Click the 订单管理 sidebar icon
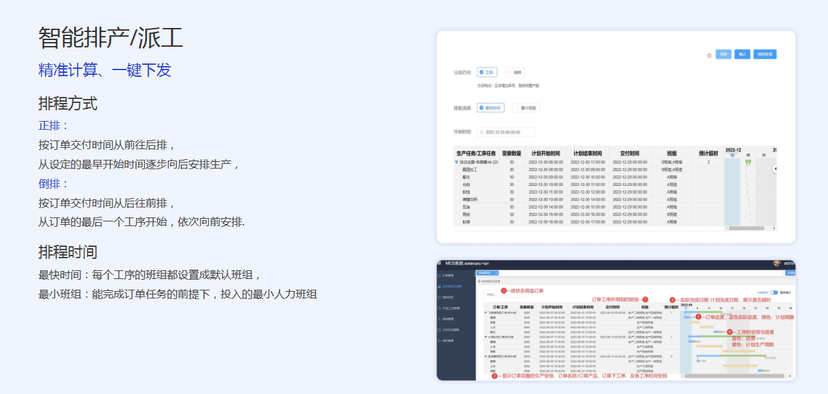Image resolution: width=828 pixels, height=394 pixels. [x=440, y=276]
